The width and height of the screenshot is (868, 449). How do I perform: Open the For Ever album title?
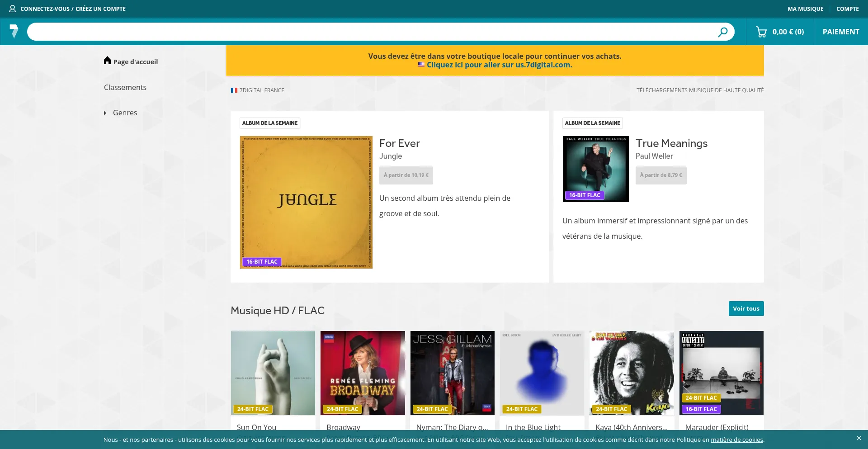[400, 143]
